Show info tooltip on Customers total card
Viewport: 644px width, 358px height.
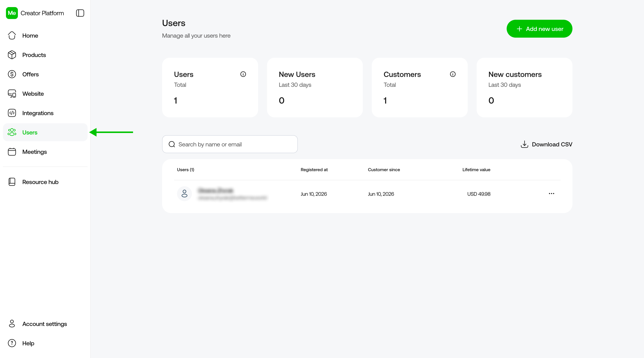[x=453, y=74]
